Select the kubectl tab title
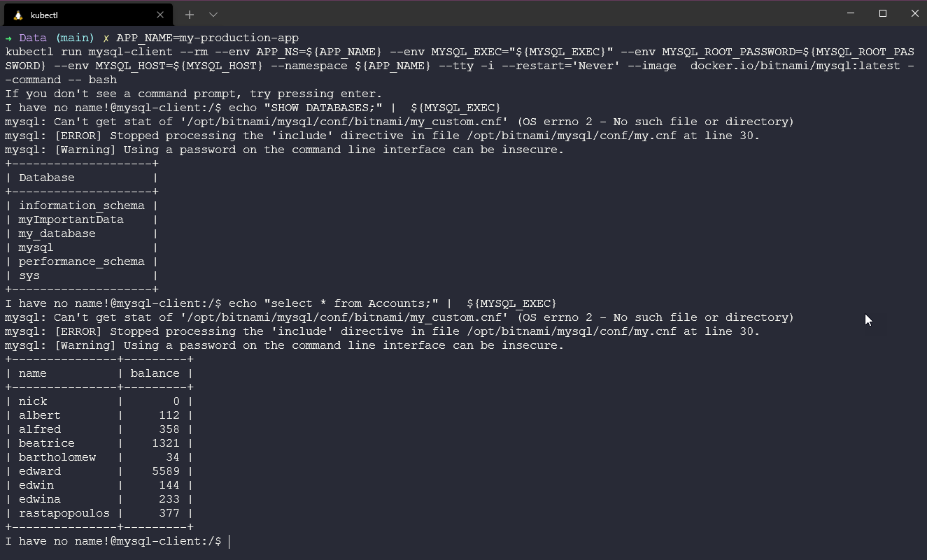Image resolution: width=927 pixels, height=560 pixels. (44, 15)
